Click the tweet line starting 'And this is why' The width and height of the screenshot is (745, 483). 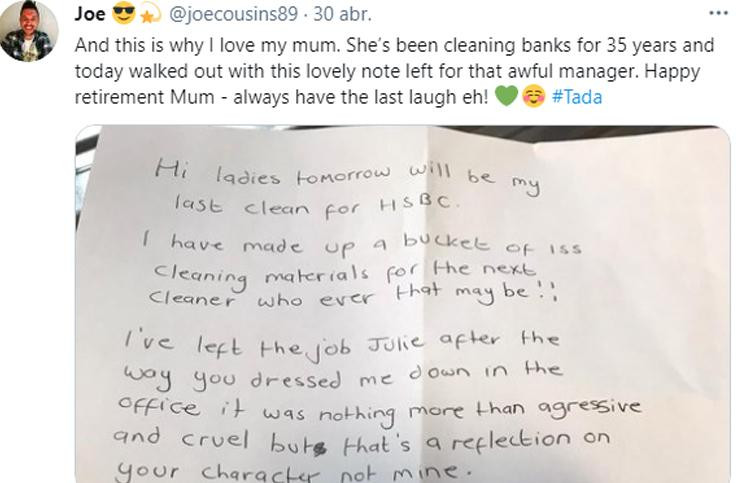394,46
